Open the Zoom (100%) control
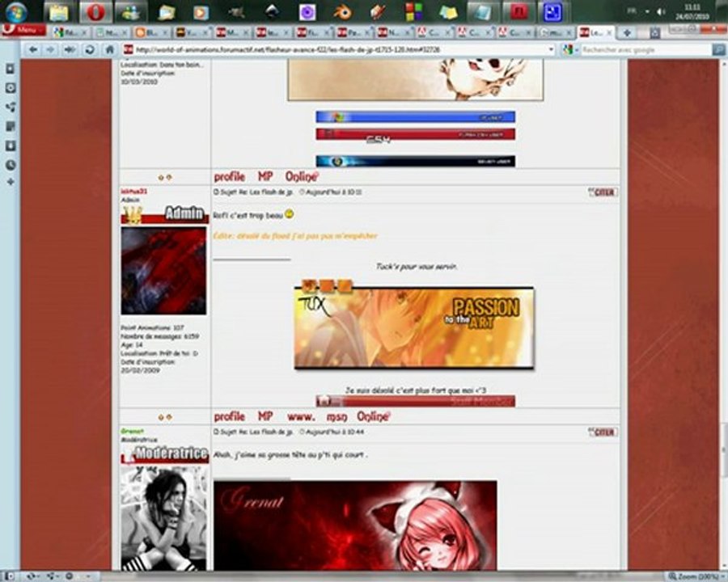 click(696, 576)
